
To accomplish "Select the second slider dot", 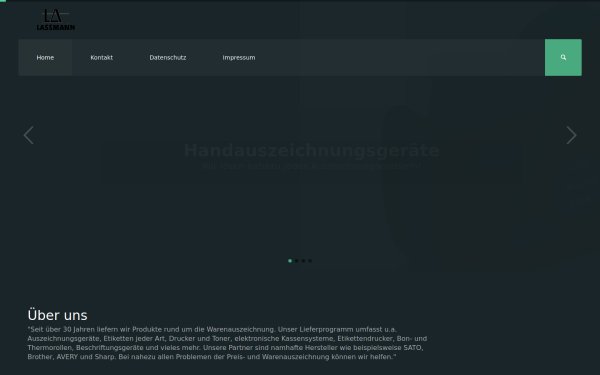I will coord(297,261).
